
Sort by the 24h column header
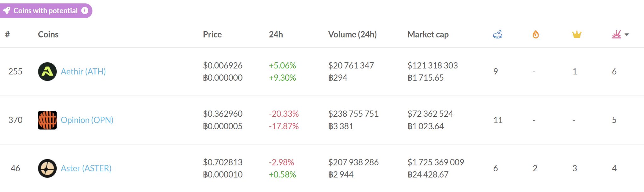276,34
